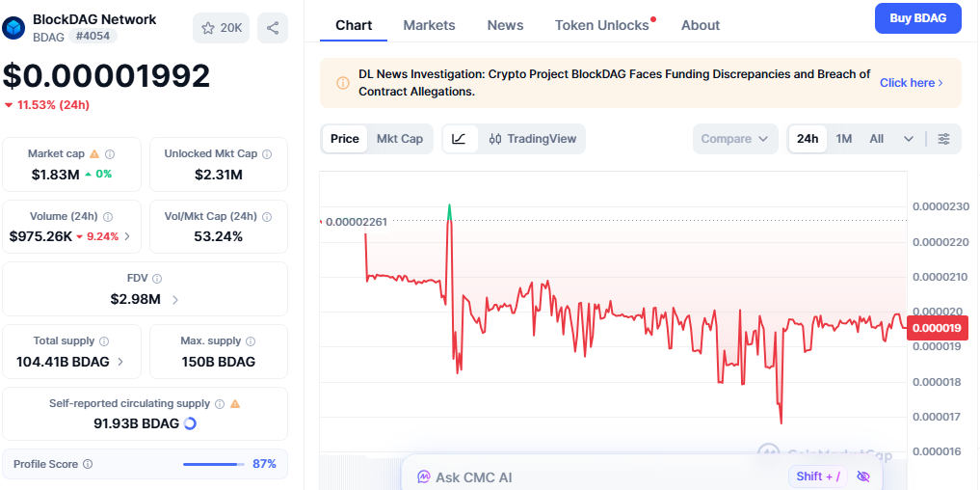Open the share icon button
This screenshot has height=490, width=980.
[x=273, y=28]
